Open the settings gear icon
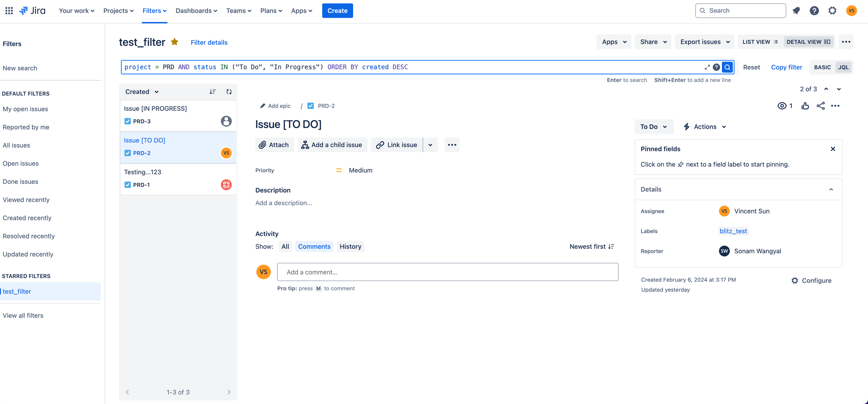The width and height of the screenshot is (868, 404). [x=832, y=11]
